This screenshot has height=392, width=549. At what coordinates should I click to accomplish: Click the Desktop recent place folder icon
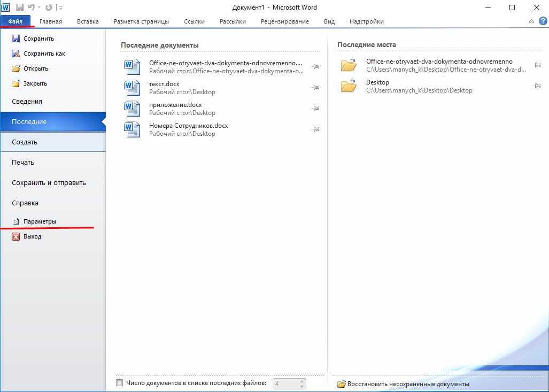349,86
